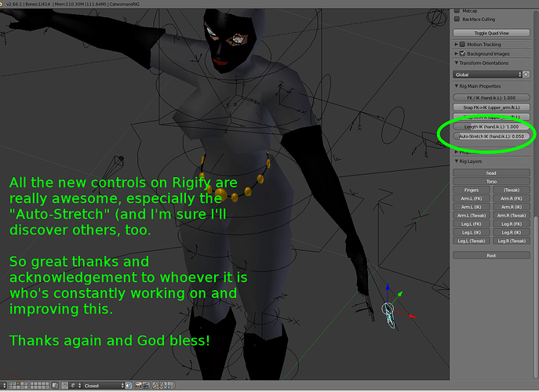539x392 pixels.
Task: Click the 'CatwomansRIG' scene name text
Action: 125,4
